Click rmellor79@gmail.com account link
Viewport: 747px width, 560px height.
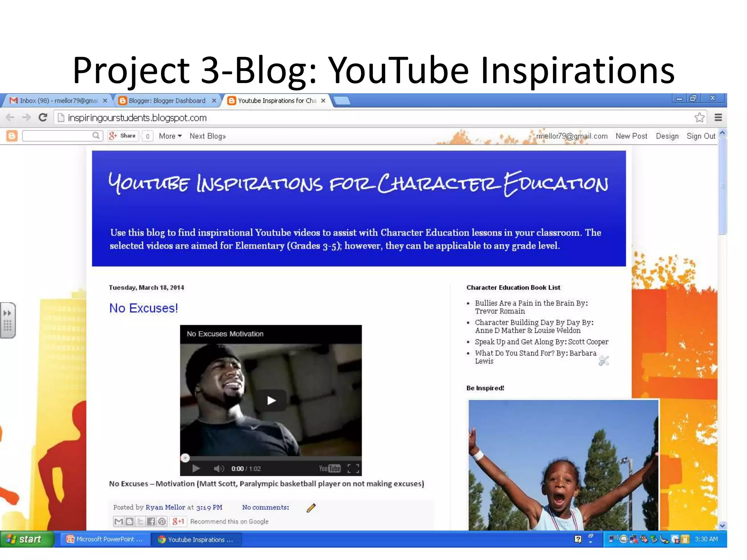(572, 136)
